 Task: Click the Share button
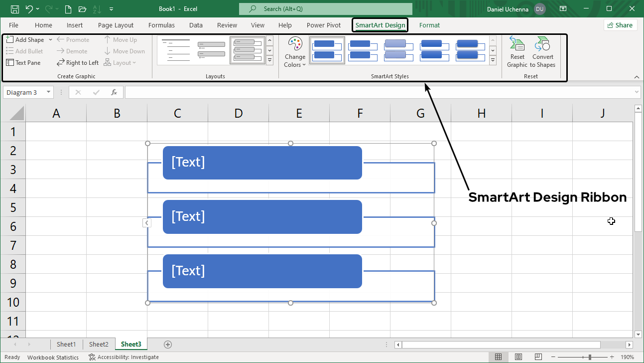click(620, 25)
